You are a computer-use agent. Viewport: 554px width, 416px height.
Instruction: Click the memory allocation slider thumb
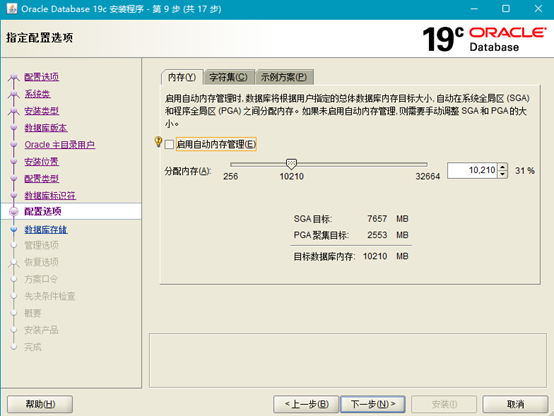[x=291, y=164]
